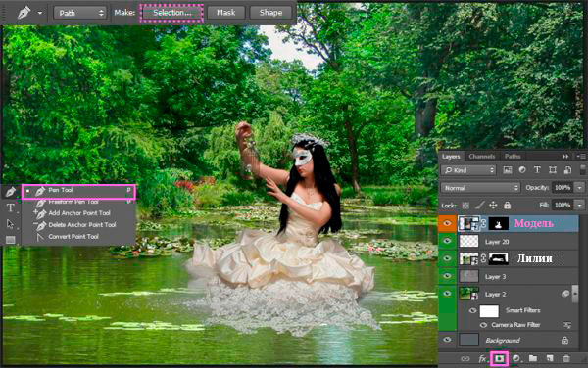Click the Pen tool in left toolbar
The image size is (588, 368).
coord(10,191)
